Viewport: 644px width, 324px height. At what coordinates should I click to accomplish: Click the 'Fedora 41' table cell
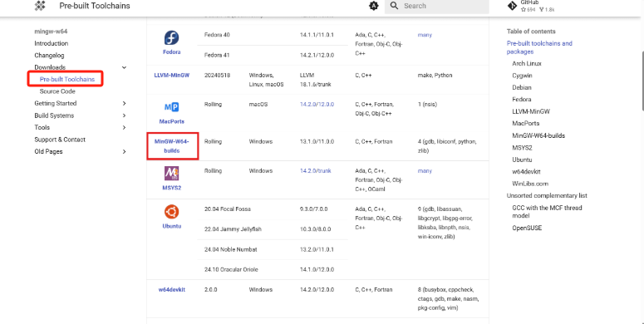[217, 55]
